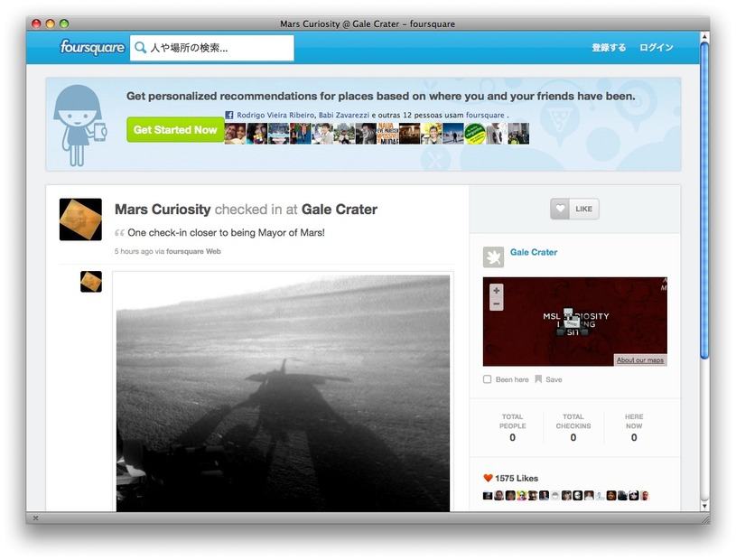Click the yellow minimize window button
The width and height of the screenshot is (736, 560).
[x=51, y=23]
